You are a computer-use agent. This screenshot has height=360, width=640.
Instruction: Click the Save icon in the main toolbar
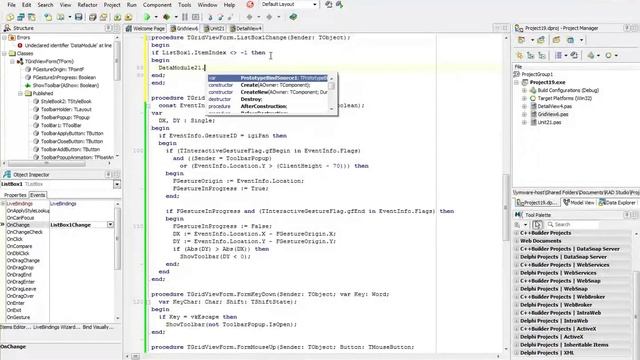[79, 17]
